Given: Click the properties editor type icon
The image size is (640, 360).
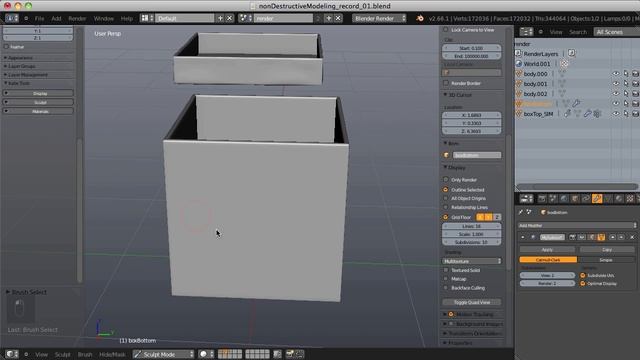Looking at the screenshot, I should coord(526,199).
